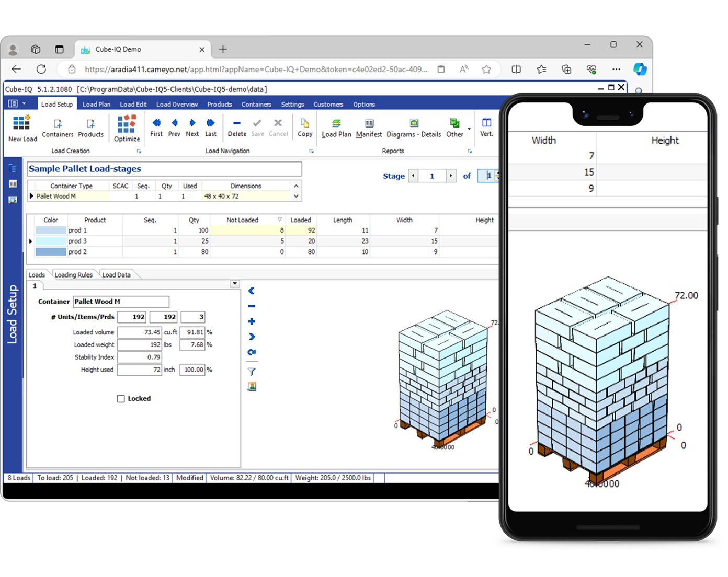Open the Customers tab

328,104
